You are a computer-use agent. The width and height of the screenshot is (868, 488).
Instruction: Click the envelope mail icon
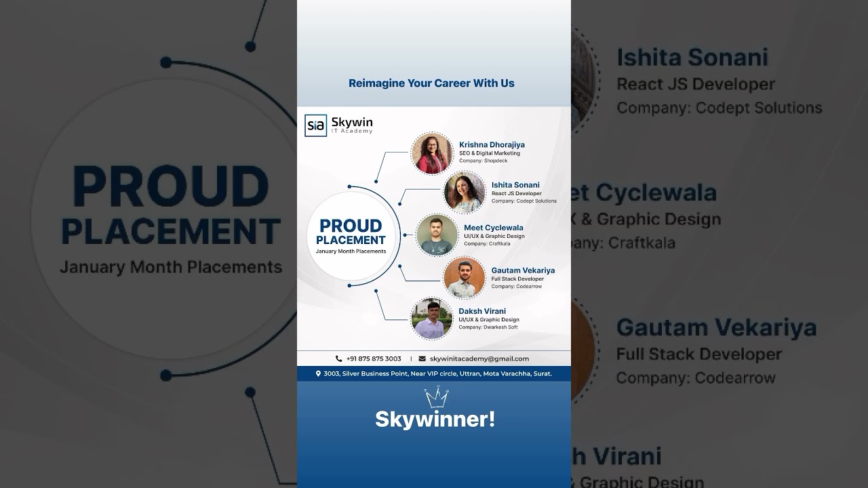422,359
